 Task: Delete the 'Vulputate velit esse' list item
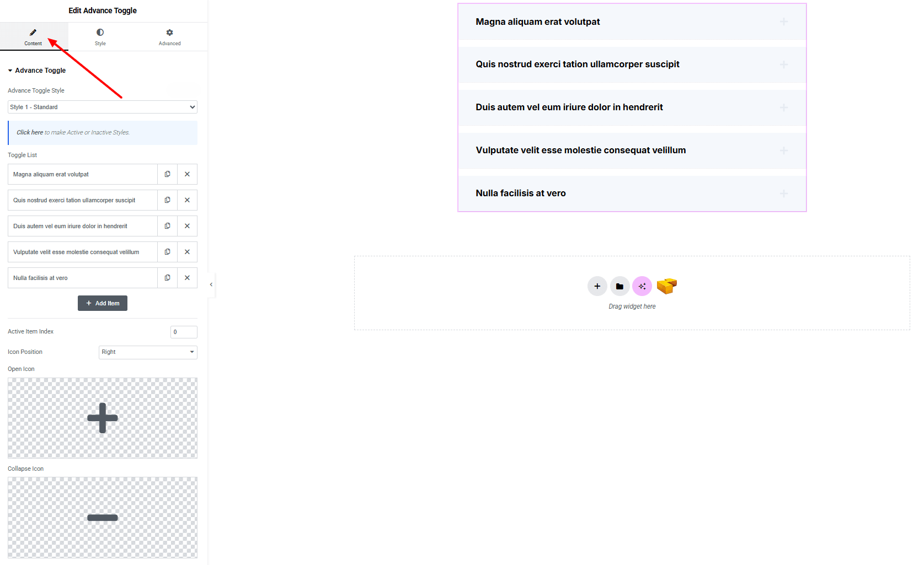tap(187, 252)
